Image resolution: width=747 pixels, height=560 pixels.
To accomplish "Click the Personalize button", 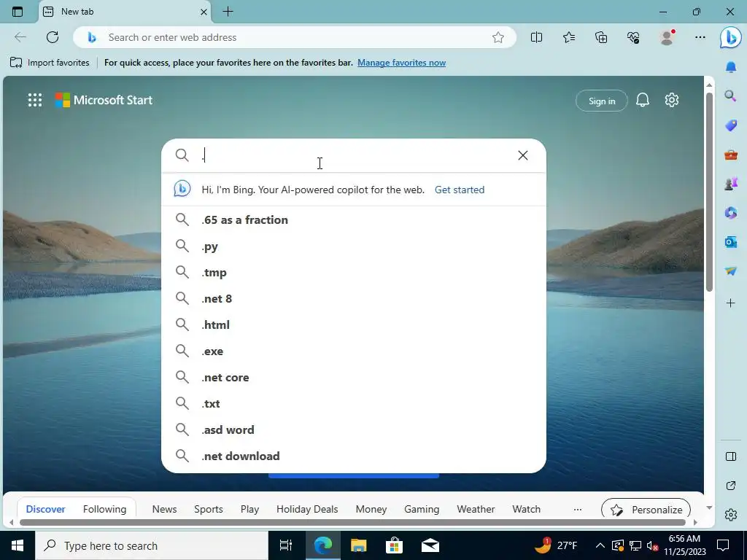I will [x=646, y=509].
